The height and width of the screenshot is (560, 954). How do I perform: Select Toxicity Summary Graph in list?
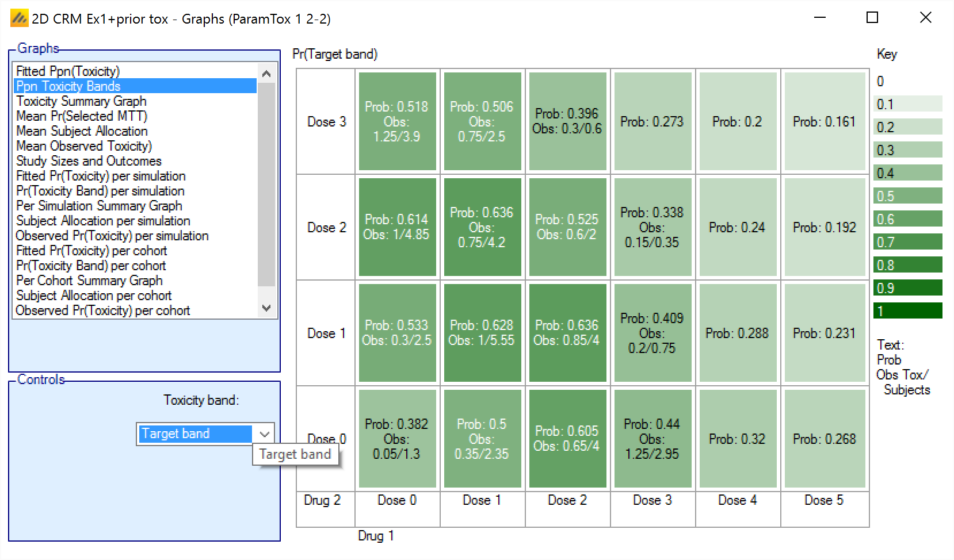pyautogui.click(x=81, y=101)
